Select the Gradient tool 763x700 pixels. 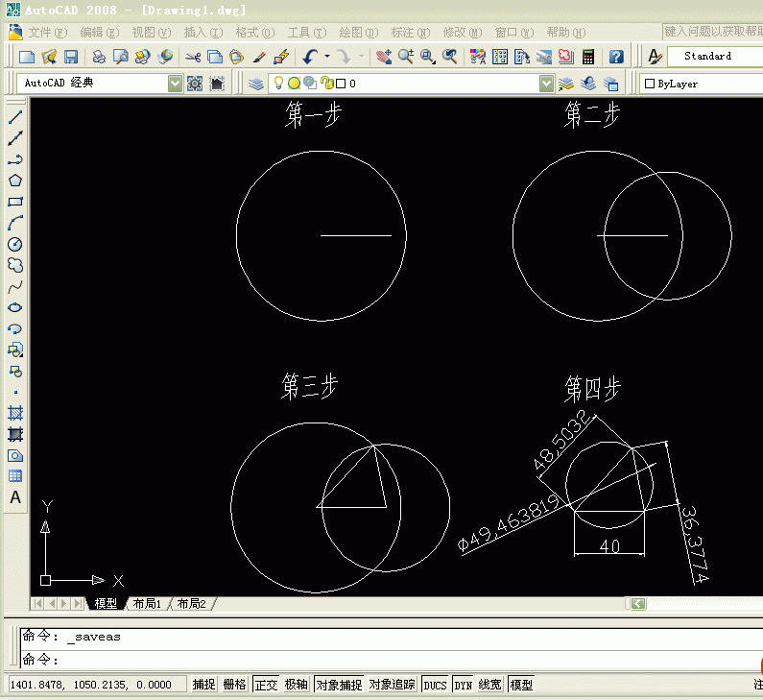pos(15,434)
